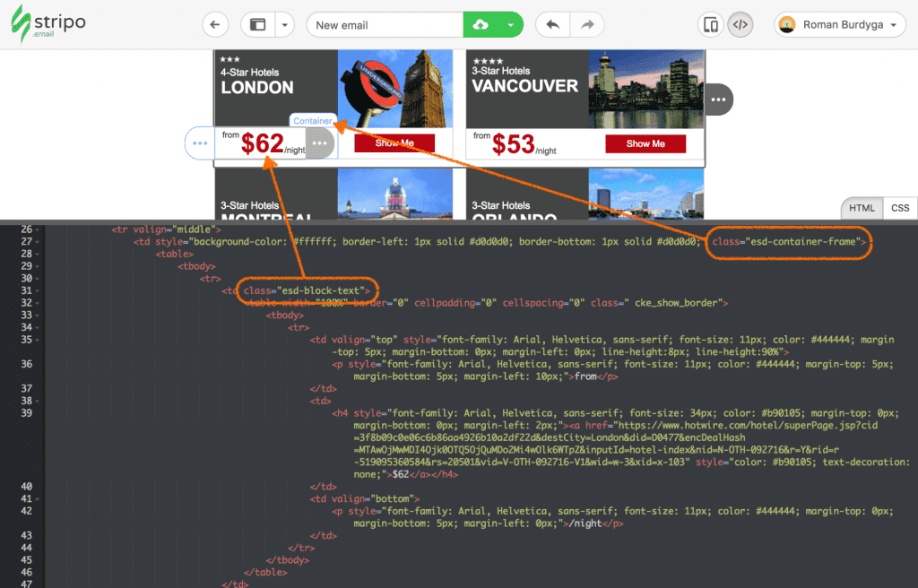Click the "New email" title field
The height and width of the screenshot is (588, 918).
pyautogui.click(x=385, y=24)
